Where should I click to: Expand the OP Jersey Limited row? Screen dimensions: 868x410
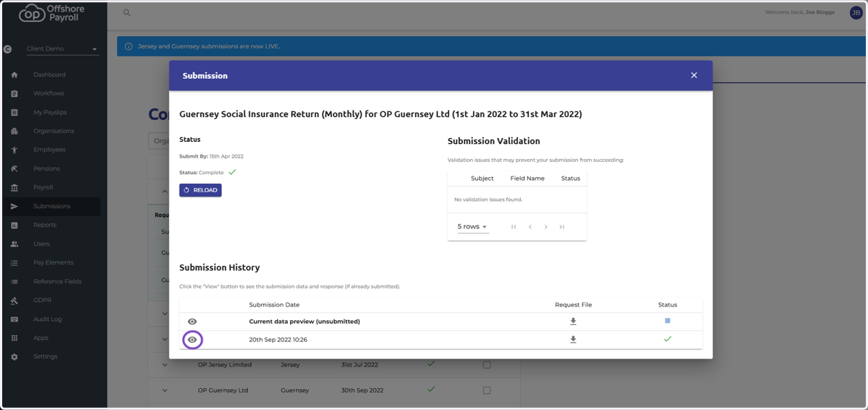click(x=165, y=365)
